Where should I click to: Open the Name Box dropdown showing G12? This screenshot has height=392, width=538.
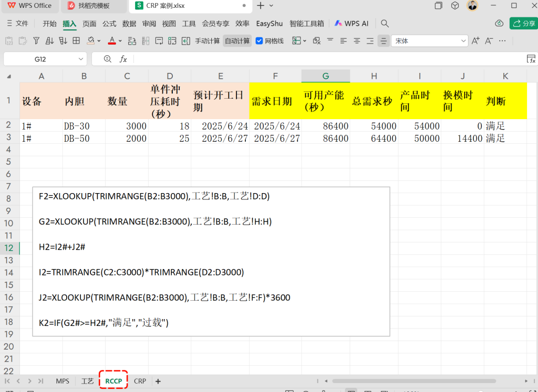tap(81, 59)
